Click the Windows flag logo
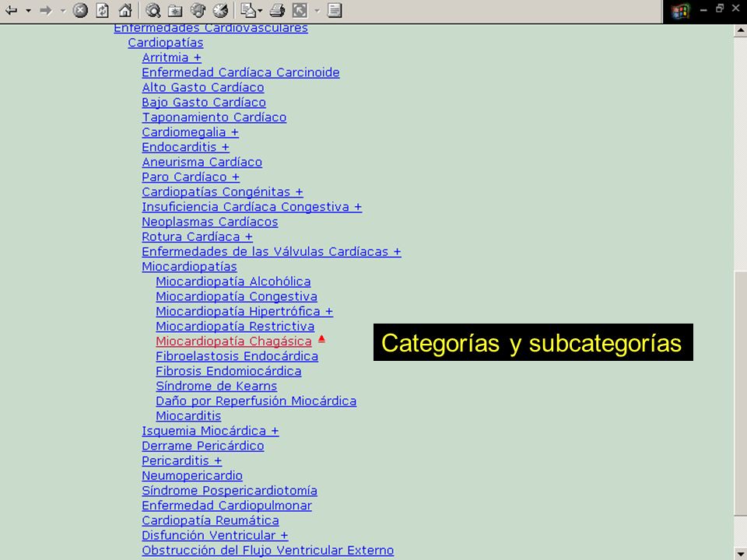 (680, 11)
